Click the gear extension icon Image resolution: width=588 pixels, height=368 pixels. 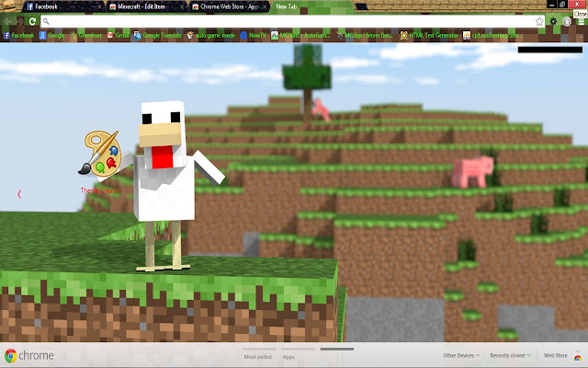553,22
